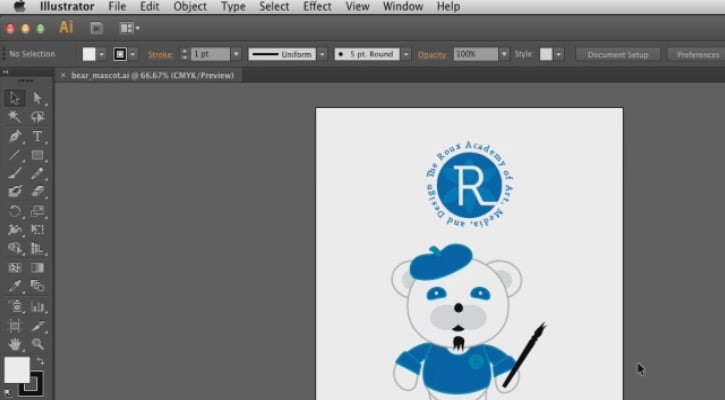Image resolution: width=725 pixels, height=400 pixels.
Task: Select the Selection tool (black arrow)
Action: pyautogui.click(x=15, y=98)
